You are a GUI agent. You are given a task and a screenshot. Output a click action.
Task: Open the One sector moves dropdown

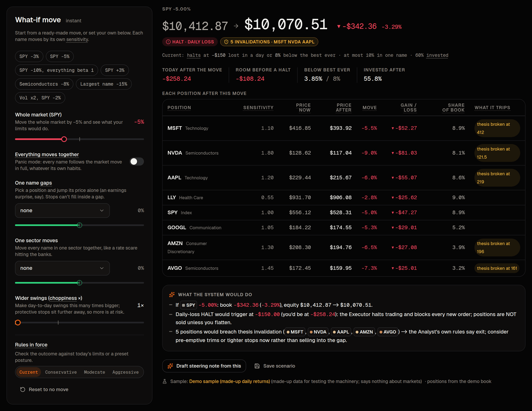(62, 268)
